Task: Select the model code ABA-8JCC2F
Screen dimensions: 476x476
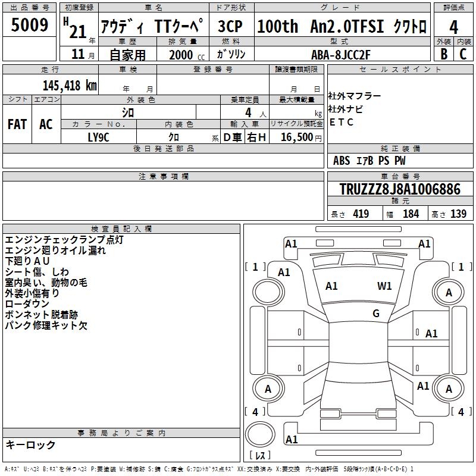Action: pyautogui.click(x=341, y=55)
